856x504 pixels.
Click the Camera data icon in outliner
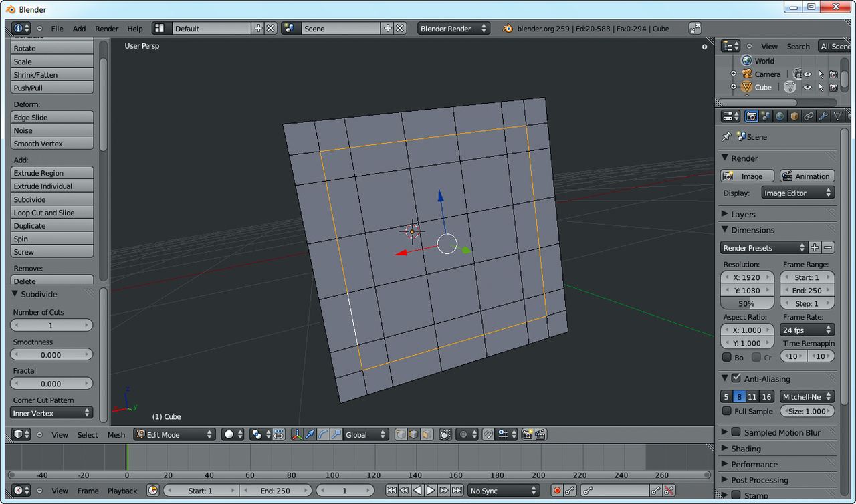point(797,74)
